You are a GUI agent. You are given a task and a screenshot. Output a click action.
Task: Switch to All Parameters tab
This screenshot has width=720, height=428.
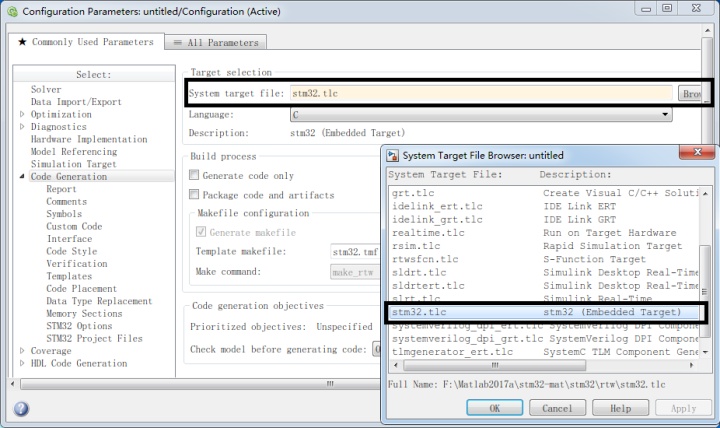[216, 43]
